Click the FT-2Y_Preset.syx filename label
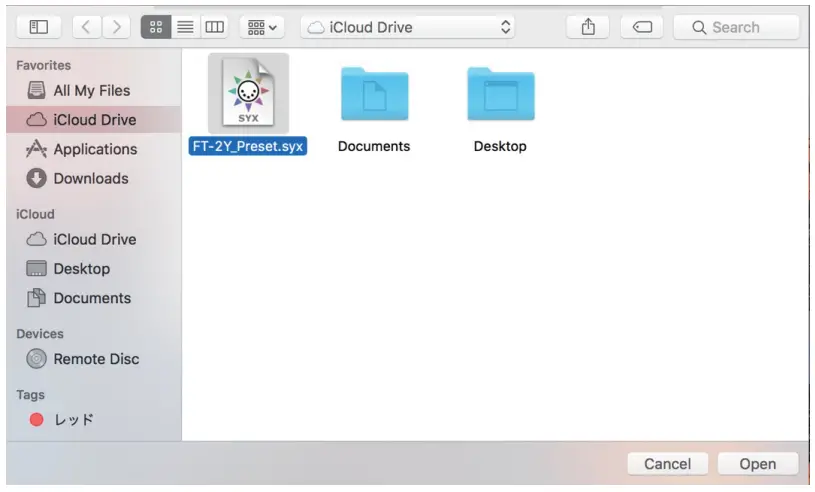Screen dimensions: 815x492 coord(247,146)
